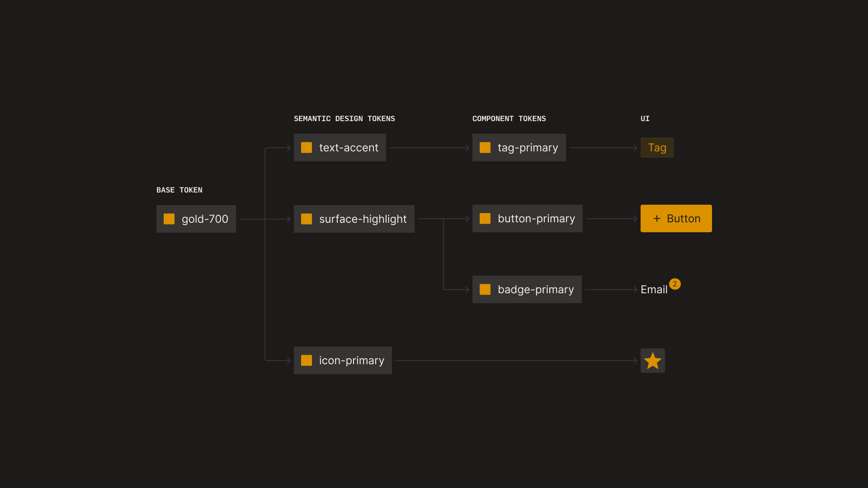Click the Tag chip

click(x=657, y=148)
